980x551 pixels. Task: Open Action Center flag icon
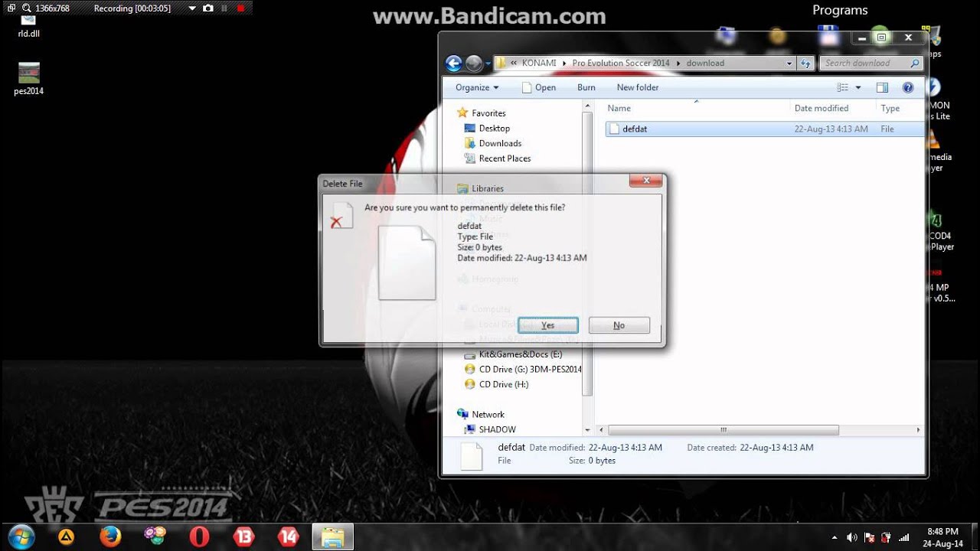coord(870,538)
